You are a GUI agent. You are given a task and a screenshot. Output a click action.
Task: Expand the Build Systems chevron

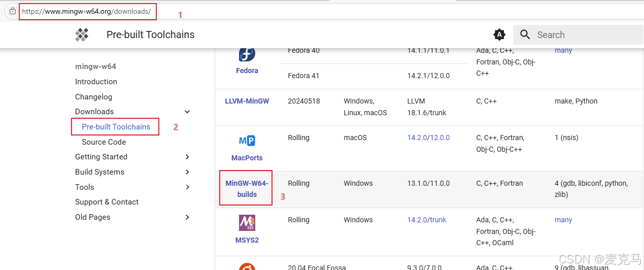coord(187,172)
